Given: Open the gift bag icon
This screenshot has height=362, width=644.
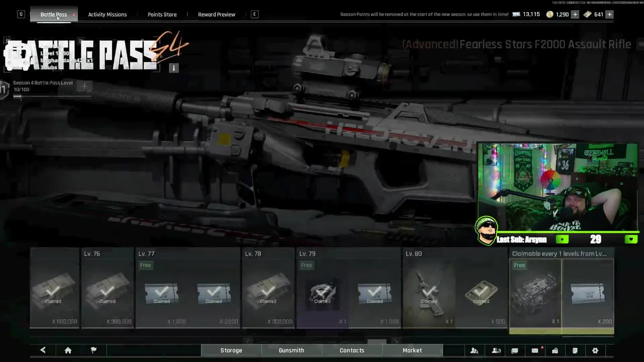Looking at the screenshot, I should 555,350.
